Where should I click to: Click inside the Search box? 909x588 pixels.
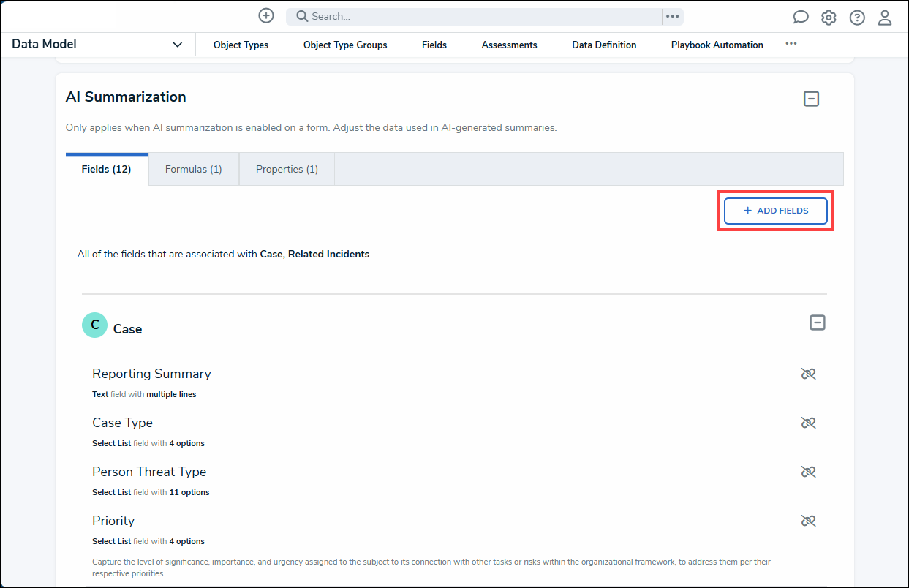pos(474,16)
